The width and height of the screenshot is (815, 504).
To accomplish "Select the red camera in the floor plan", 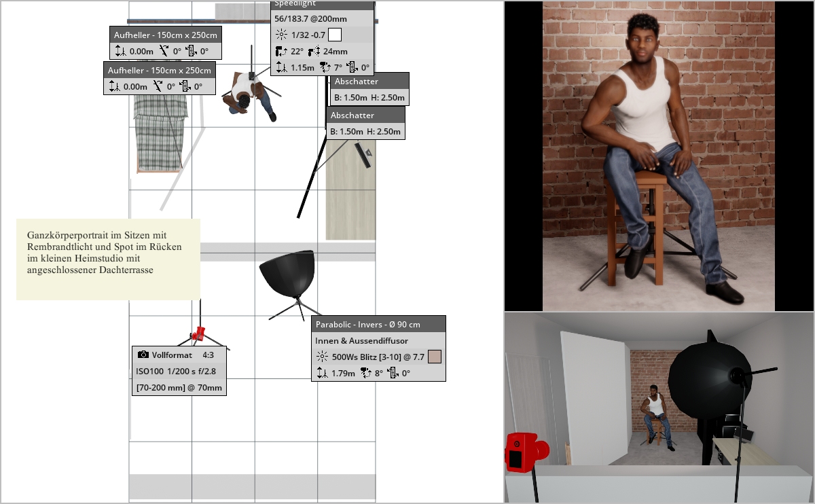I will (198, 333).
